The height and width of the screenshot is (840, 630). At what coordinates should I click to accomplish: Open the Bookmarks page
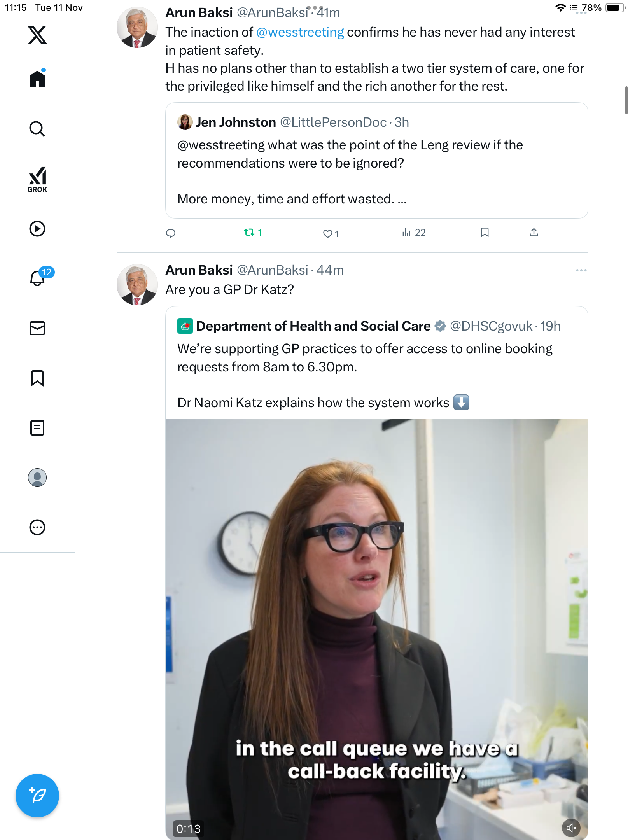coord(37,378)
